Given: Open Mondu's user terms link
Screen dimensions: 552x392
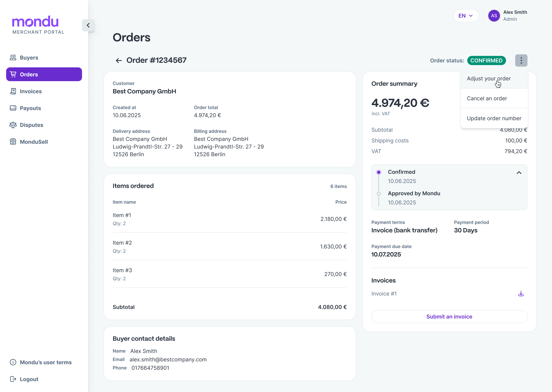Looking at the screenshot, I should [46, 362].
